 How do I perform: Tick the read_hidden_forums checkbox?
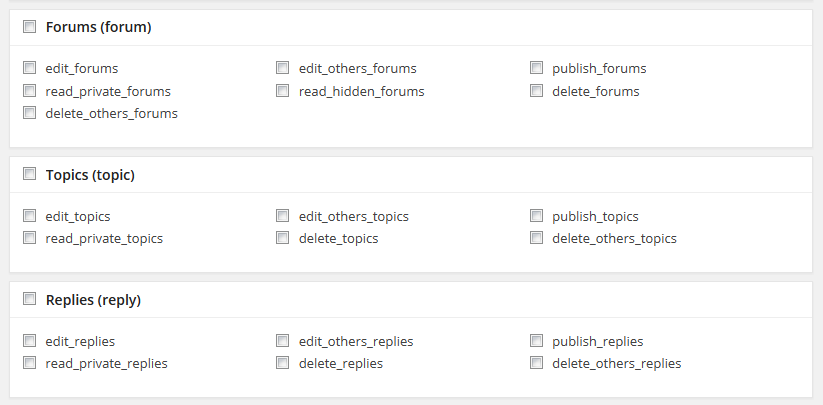point(282,91)
